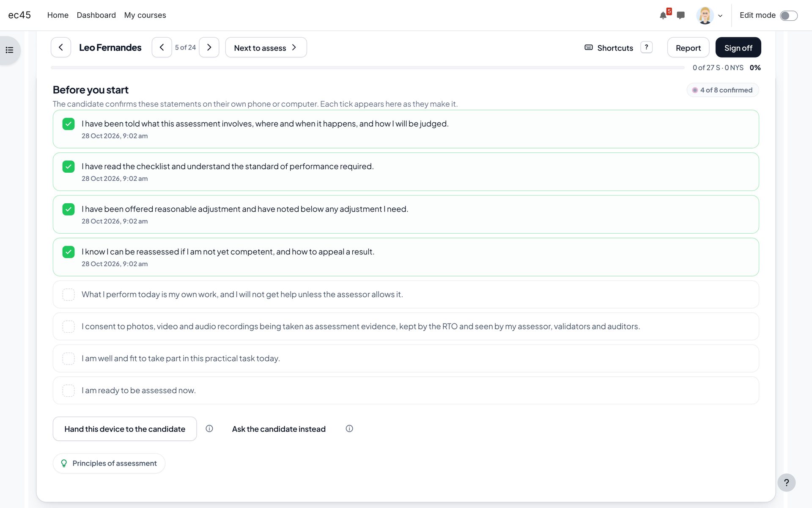Uncheck the 'told what this assessment involves' checkbox
Viewport: 812px width, 508px height.
pyautogui.click(x=69, y=124)
